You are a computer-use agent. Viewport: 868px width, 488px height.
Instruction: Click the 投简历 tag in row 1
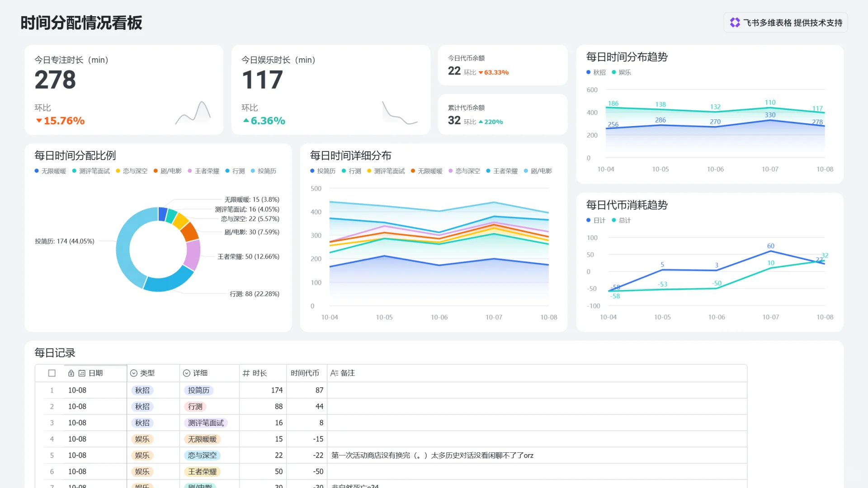[x=198, y=390]
